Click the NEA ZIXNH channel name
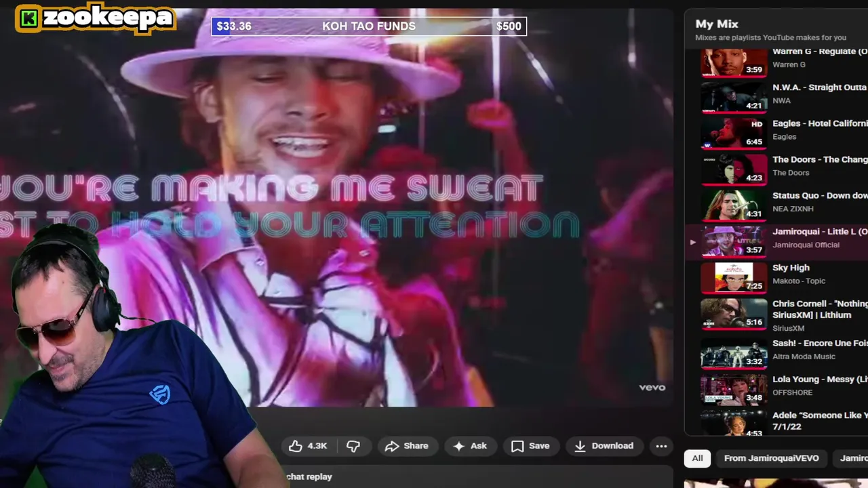 tap(793, 209)
